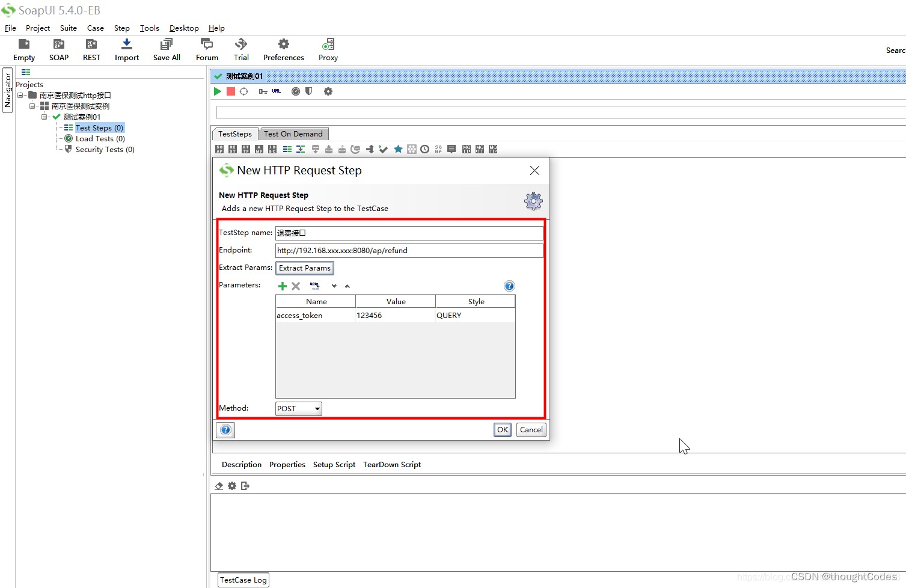This screenshot has width=906, height=588.
Task: Open the Suite menu
Action: click(x=69, y=28)
